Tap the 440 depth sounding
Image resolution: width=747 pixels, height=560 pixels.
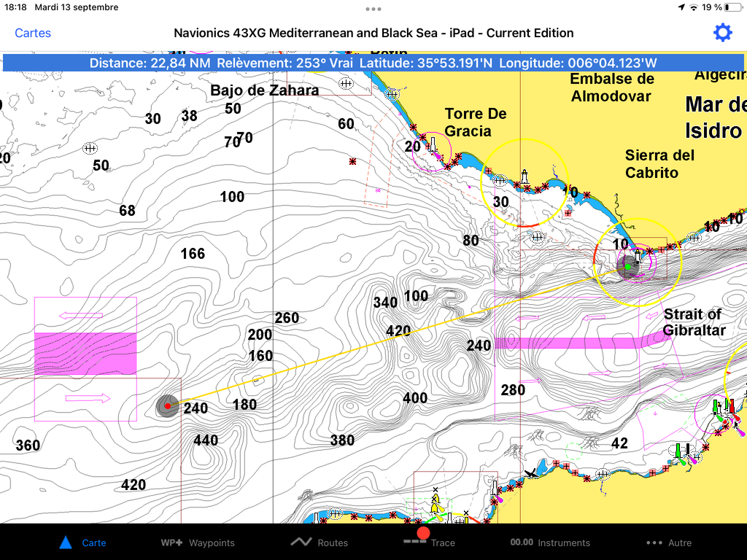(x=206, y=440)
